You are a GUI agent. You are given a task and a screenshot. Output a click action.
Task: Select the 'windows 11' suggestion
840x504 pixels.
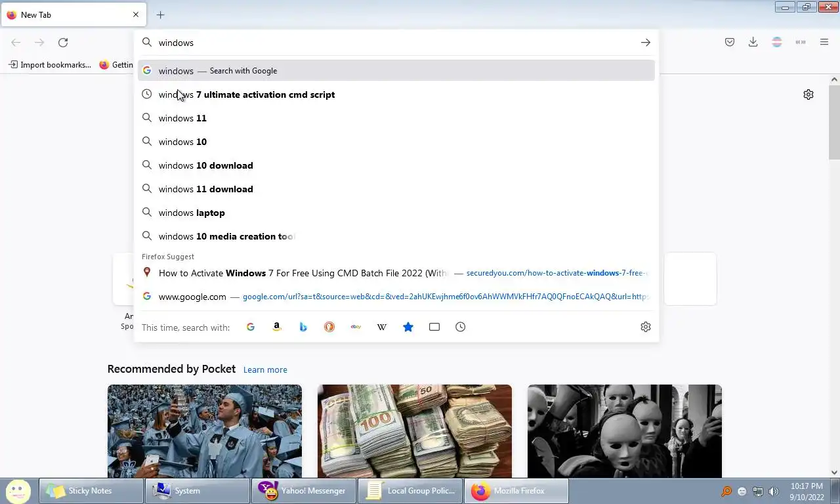396,118
